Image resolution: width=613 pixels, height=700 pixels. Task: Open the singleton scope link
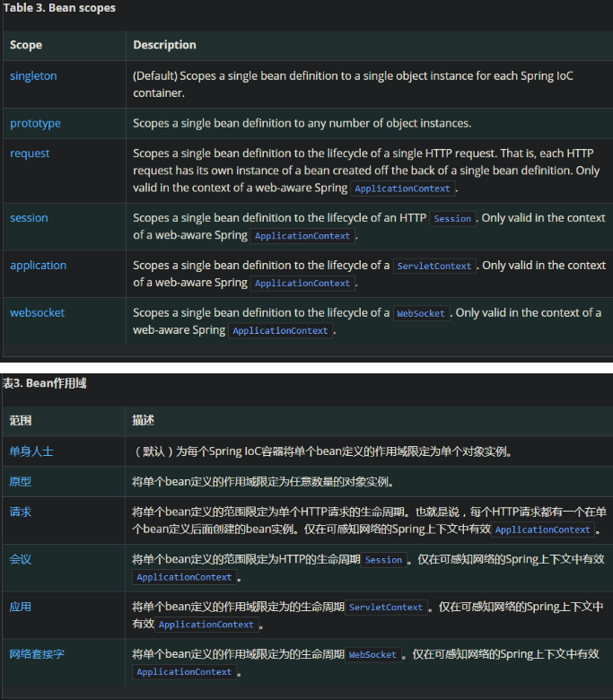(x=33, y=76)
